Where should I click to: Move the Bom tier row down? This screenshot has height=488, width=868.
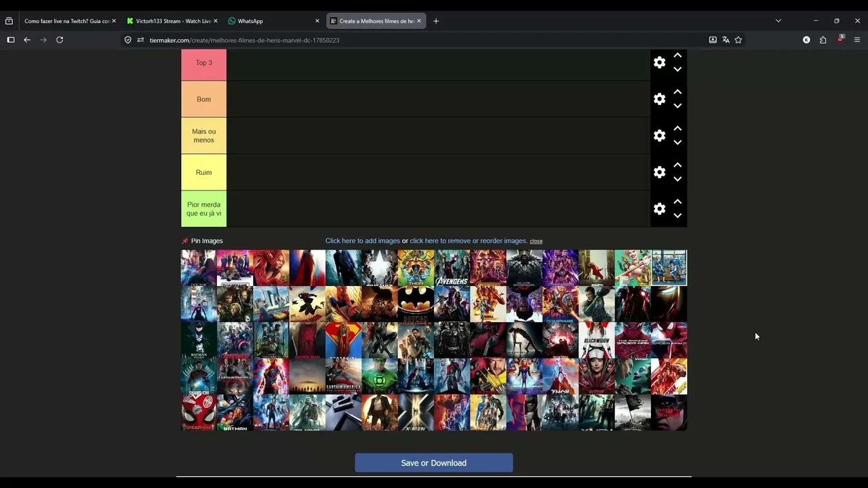click(x=677, y=106)
